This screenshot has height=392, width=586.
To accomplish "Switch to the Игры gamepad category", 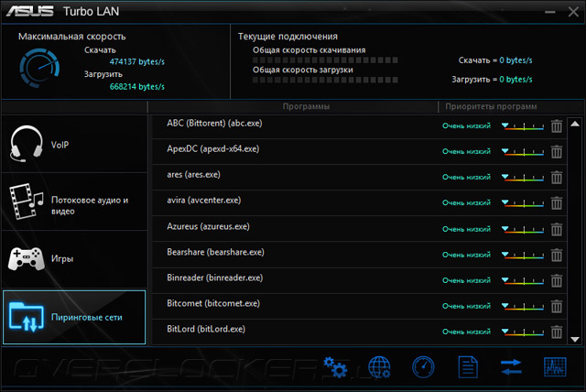I will coord(74,259).
